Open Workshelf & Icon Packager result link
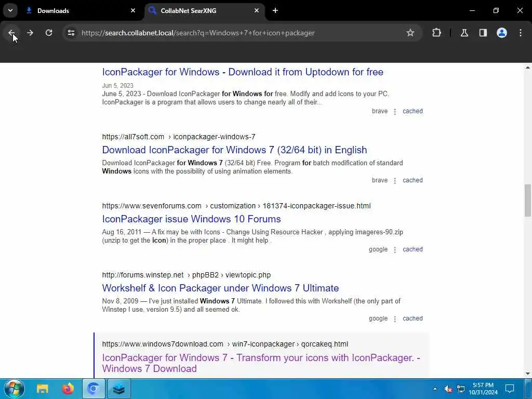The width and height of the screenshot is (532, 399). [220, 288]
